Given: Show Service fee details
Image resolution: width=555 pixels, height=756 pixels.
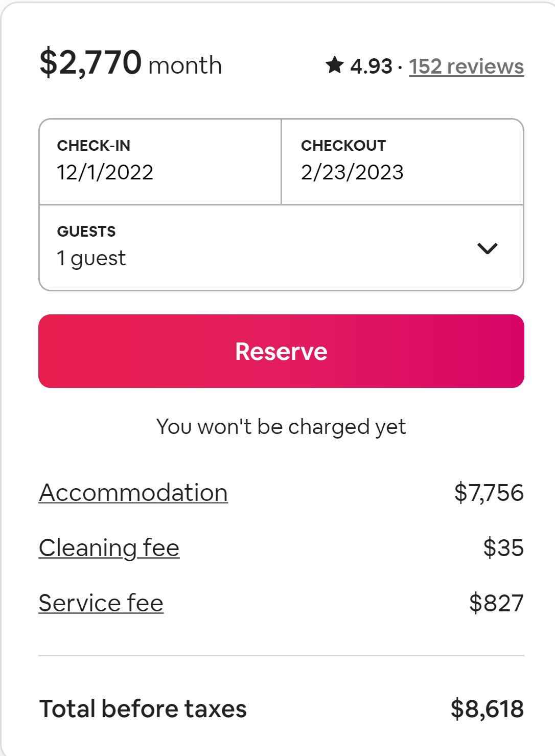Looking at the screenshot, I should coord(101,603).
